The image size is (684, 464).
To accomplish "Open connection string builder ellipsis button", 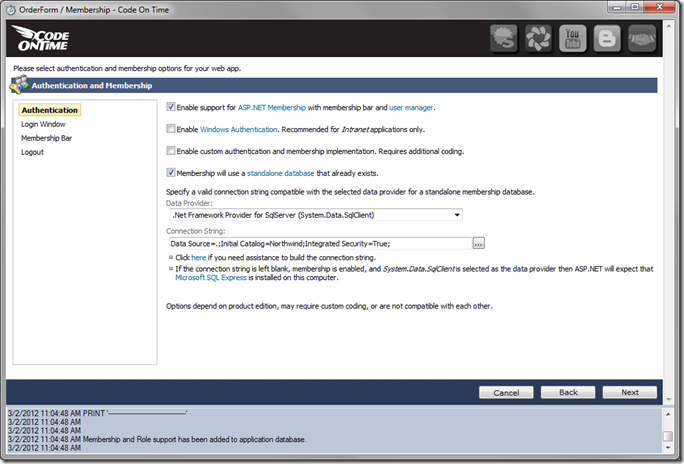I will [479, 243].
